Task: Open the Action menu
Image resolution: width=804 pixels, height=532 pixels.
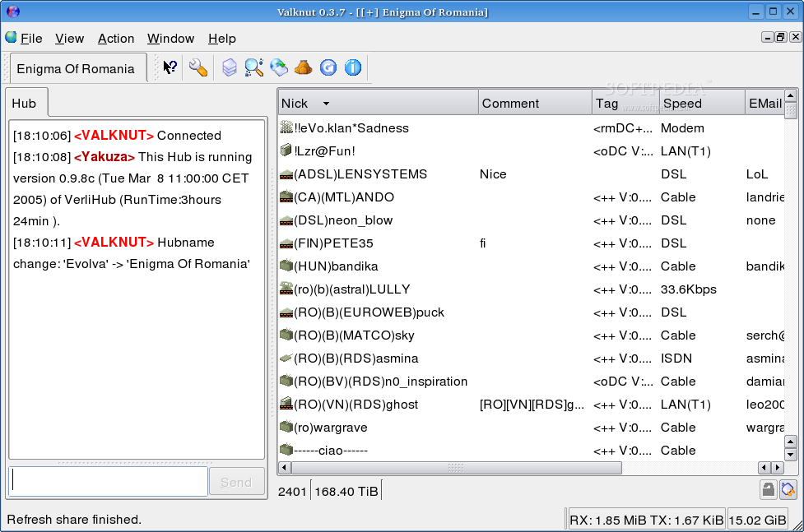Action: click(x=116, y=39)
